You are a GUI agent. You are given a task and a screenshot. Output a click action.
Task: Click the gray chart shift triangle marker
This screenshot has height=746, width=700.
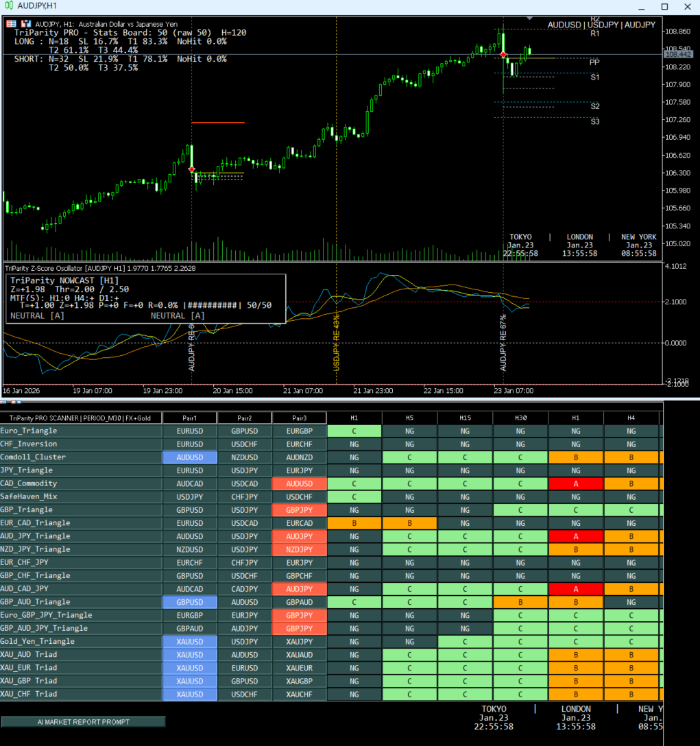[x=529, y=19]
